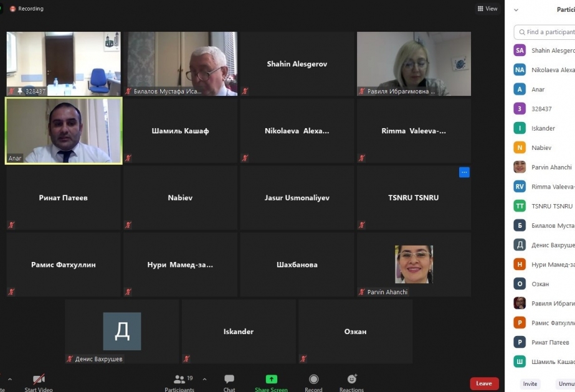Click the green Share Screen icon
This screenshot has height=392, width=575.
pos(272,379)
